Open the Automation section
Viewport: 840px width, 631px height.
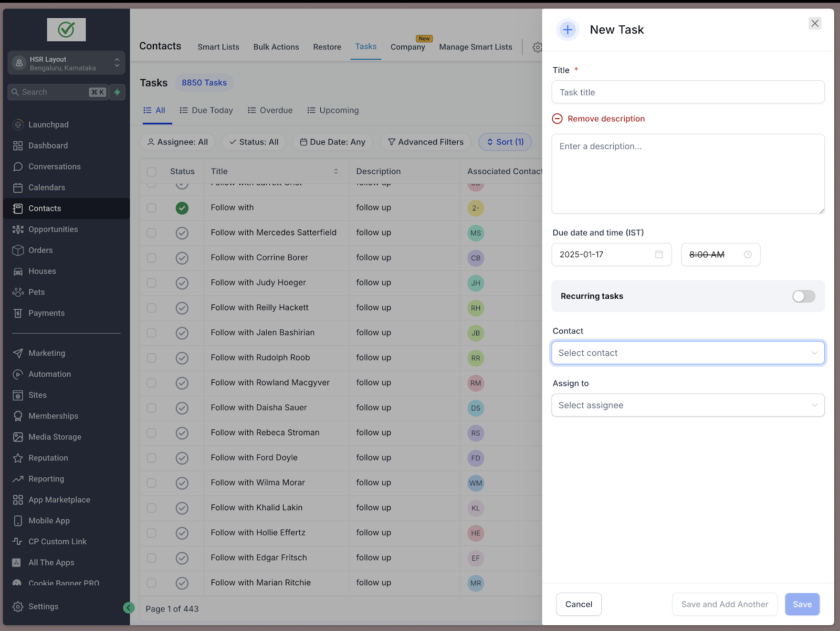click(49, 374)
